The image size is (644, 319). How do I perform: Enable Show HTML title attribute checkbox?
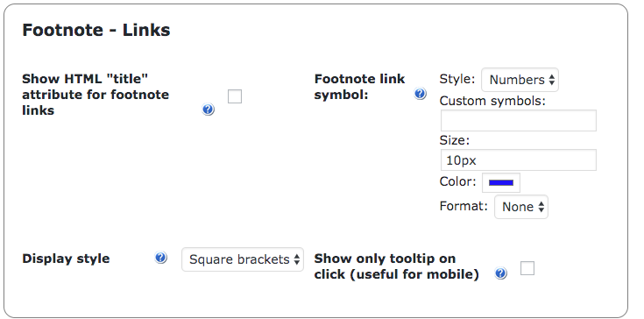(235, 96)
